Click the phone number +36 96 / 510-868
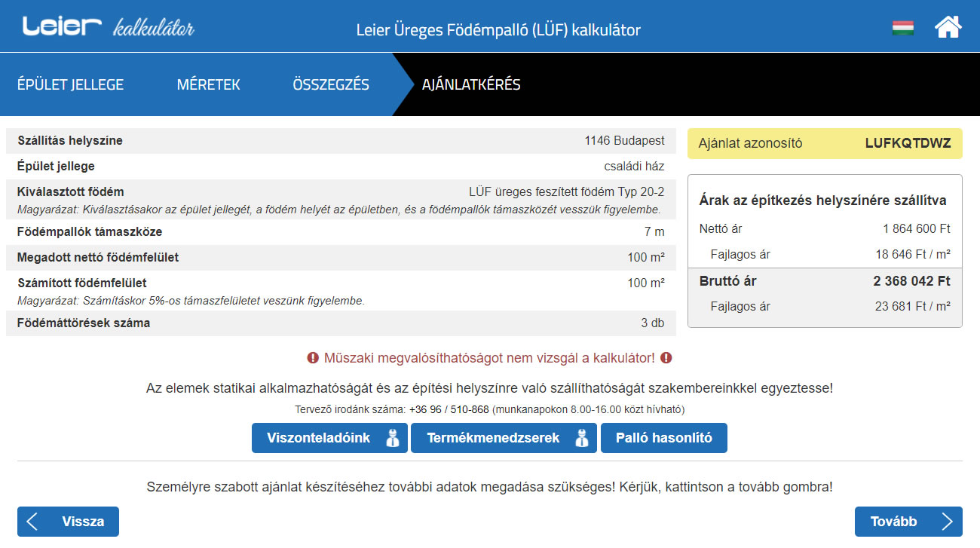The width and height of the screenshot is (980, 548). 449,410
